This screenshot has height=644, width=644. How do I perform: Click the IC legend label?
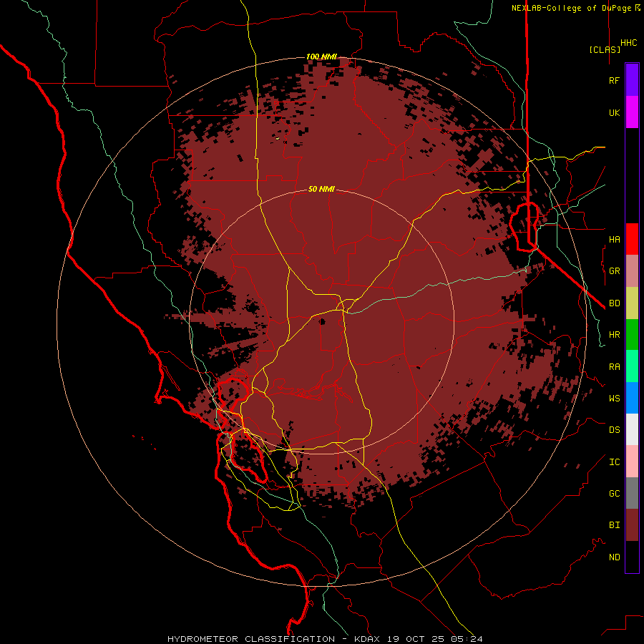click(614, 462)
